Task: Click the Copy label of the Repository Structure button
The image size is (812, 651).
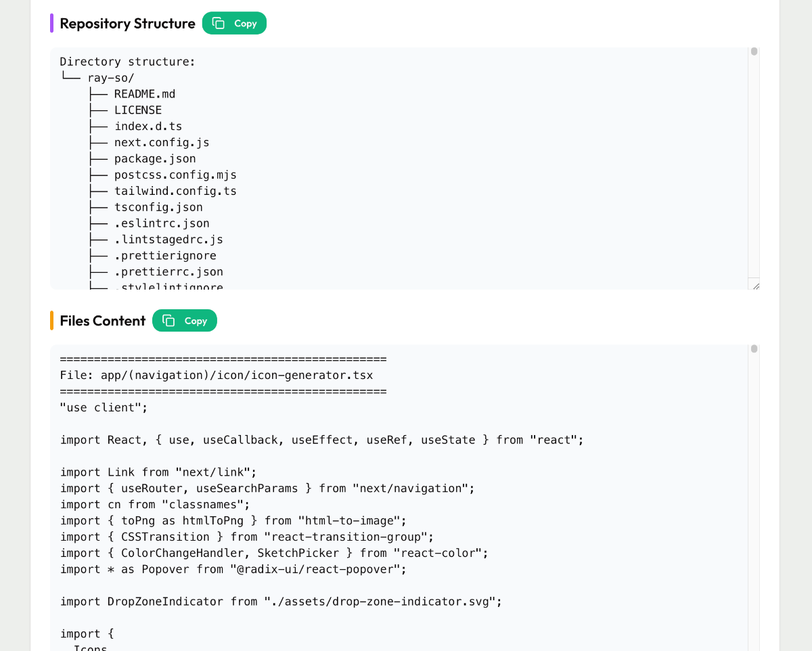Action: pos(246,23)
